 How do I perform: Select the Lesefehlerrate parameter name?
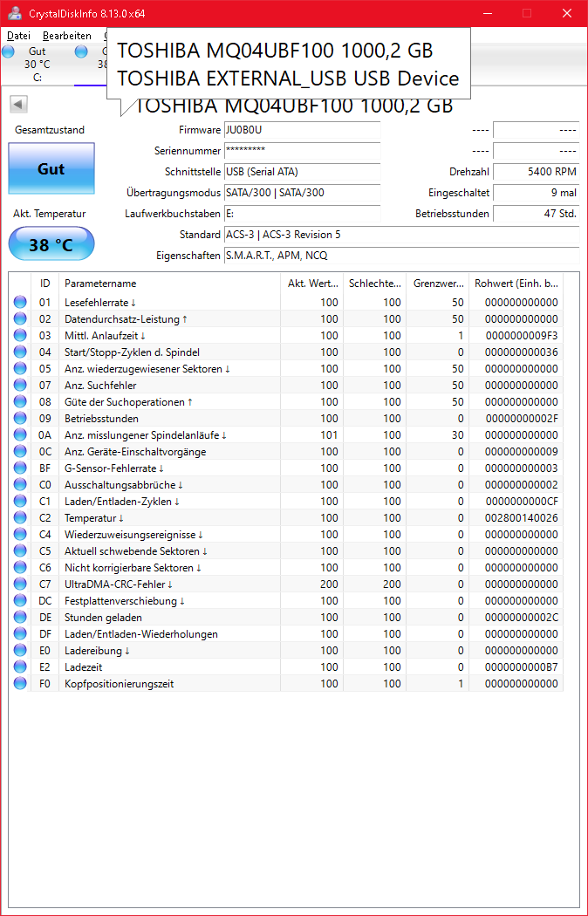click(99, 302)
